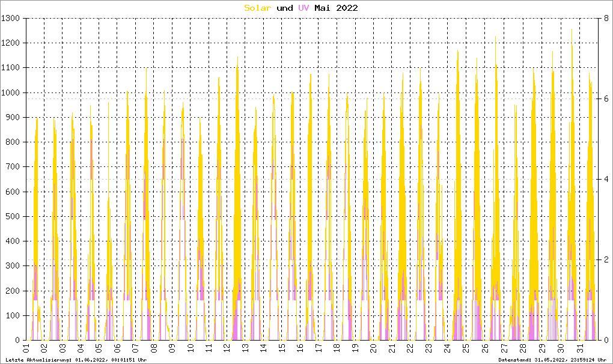
Task: Click the 4 on the right UV axis
Action: tap(606, 179)
